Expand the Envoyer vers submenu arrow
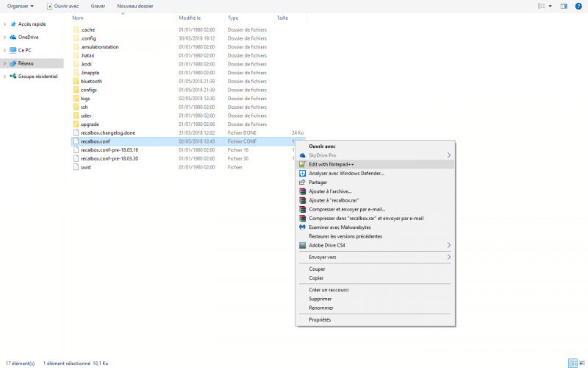Viewport: 588px width, 368px height. click(x=449, y=257)
